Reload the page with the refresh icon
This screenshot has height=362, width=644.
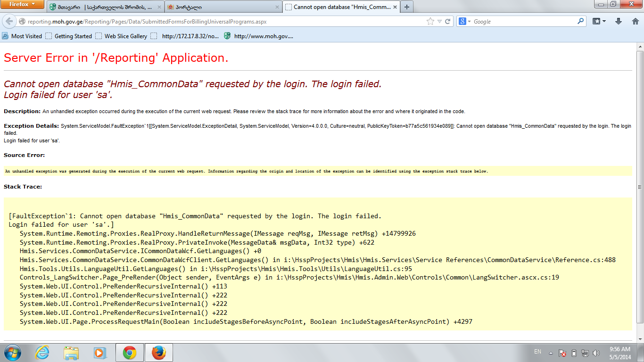(448, 22)
